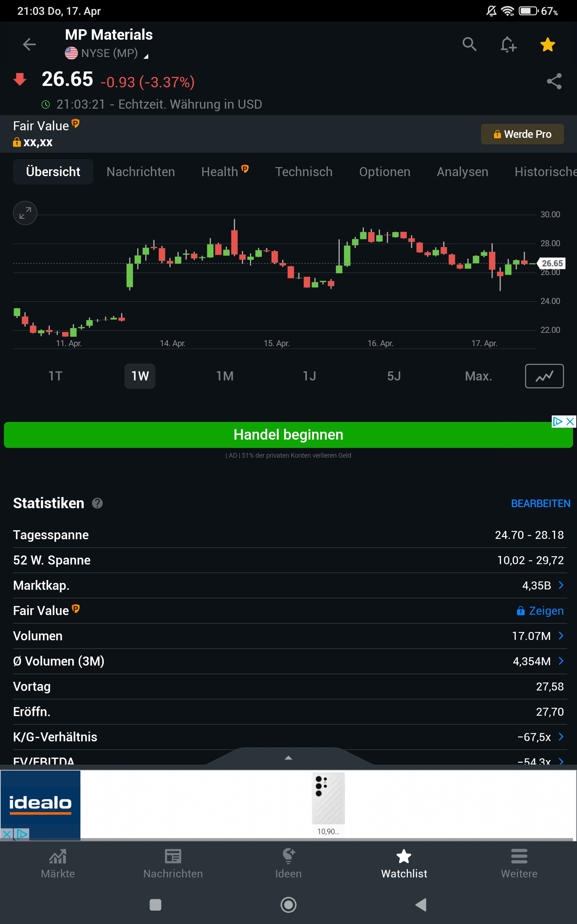The image size is (577, 924).
Task: Tap BEARBEITEN to edit statistics
Action: [540, 504]
